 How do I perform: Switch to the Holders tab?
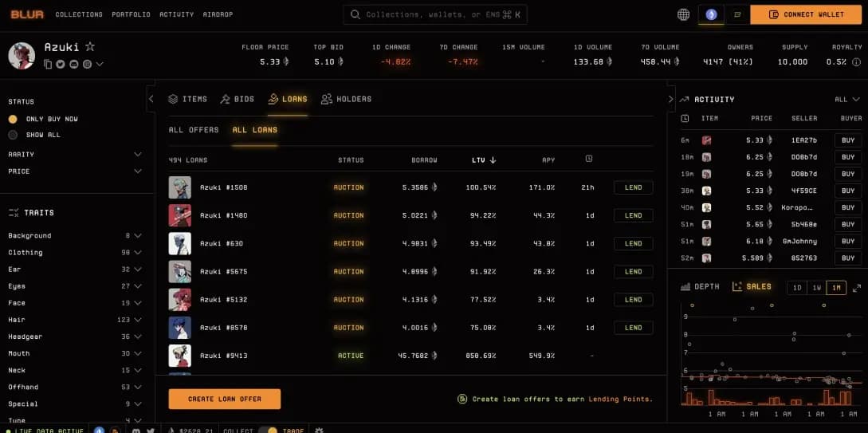[x=346, y=99]
